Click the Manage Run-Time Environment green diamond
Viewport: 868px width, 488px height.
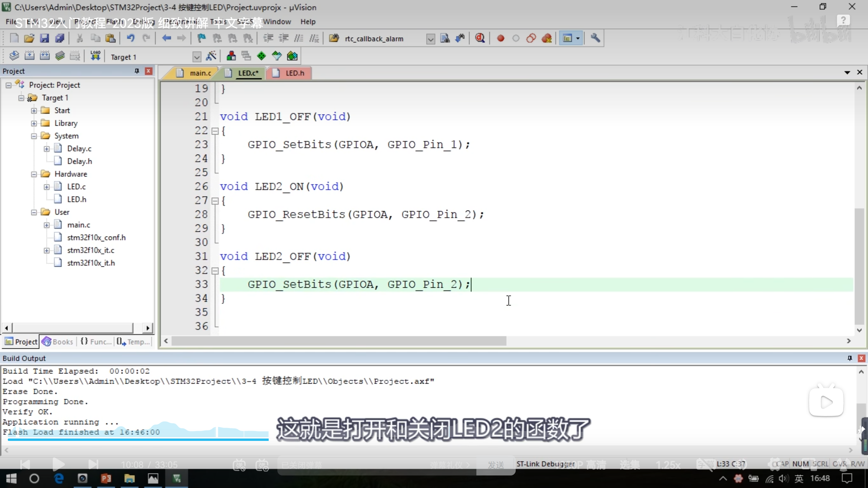[x=261, y=56]
